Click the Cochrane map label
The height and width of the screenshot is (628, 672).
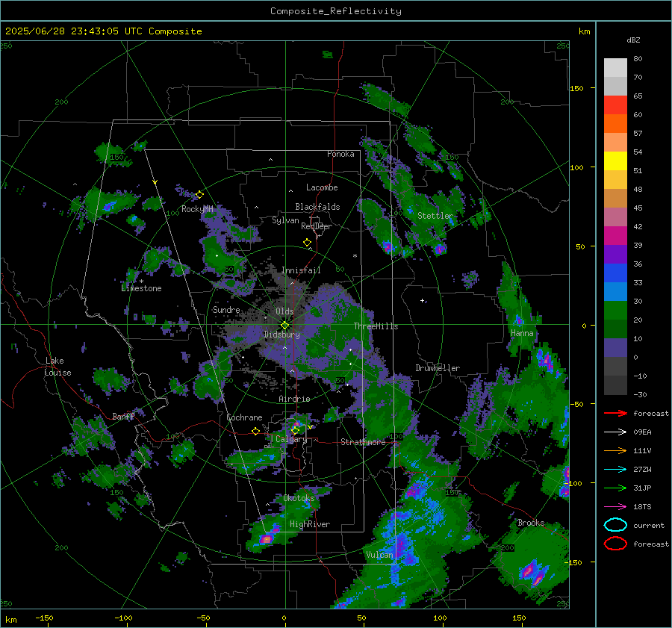[x=244, y=417]
